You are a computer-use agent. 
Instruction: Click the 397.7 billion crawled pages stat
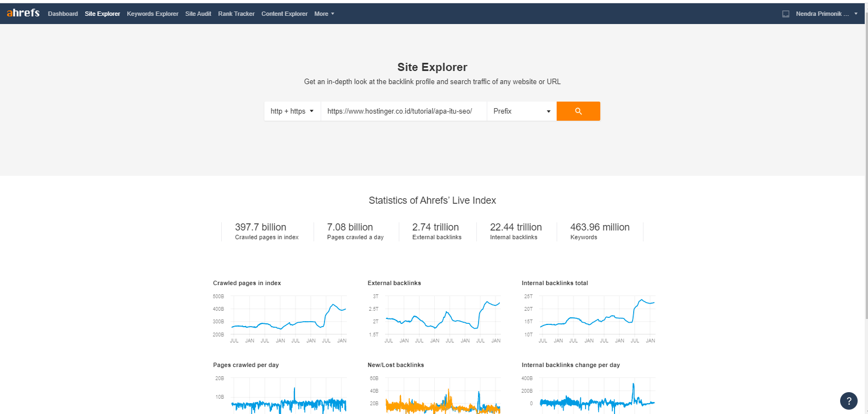pos(267,231)
